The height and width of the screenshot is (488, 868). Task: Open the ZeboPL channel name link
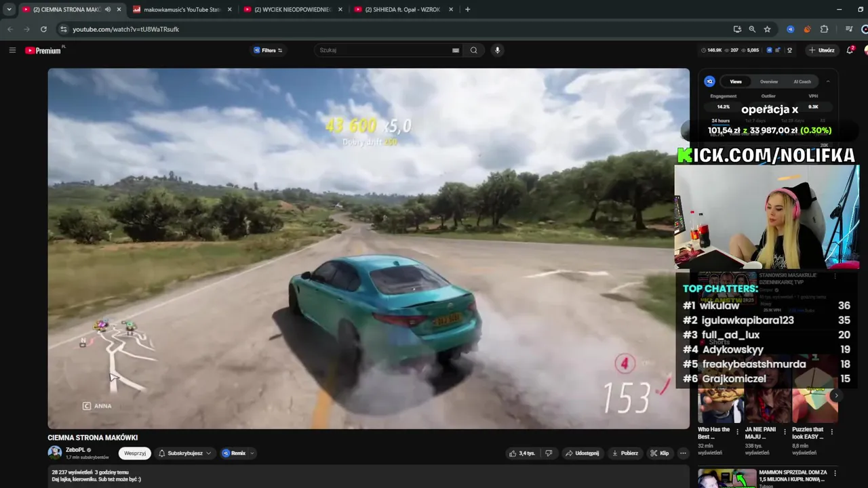click(x=75, y=449)
